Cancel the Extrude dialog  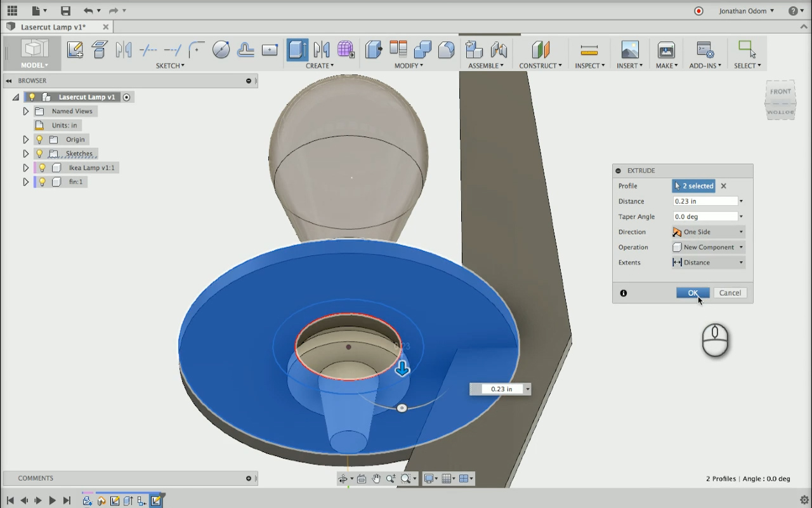(730, 293)
